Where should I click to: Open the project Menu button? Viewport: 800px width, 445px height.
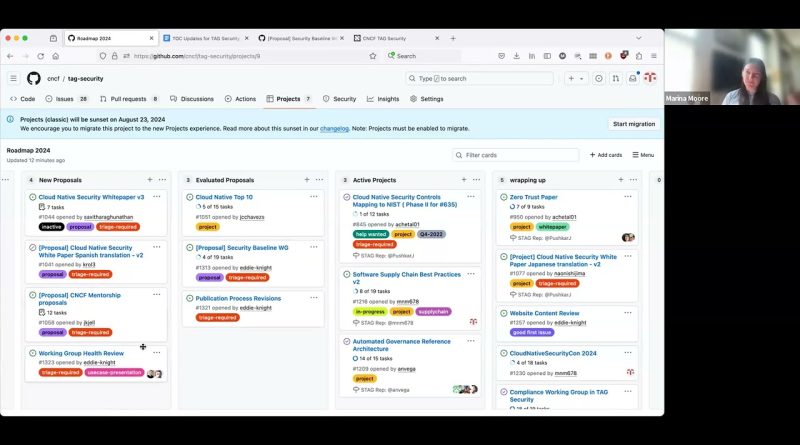[643, 155]
